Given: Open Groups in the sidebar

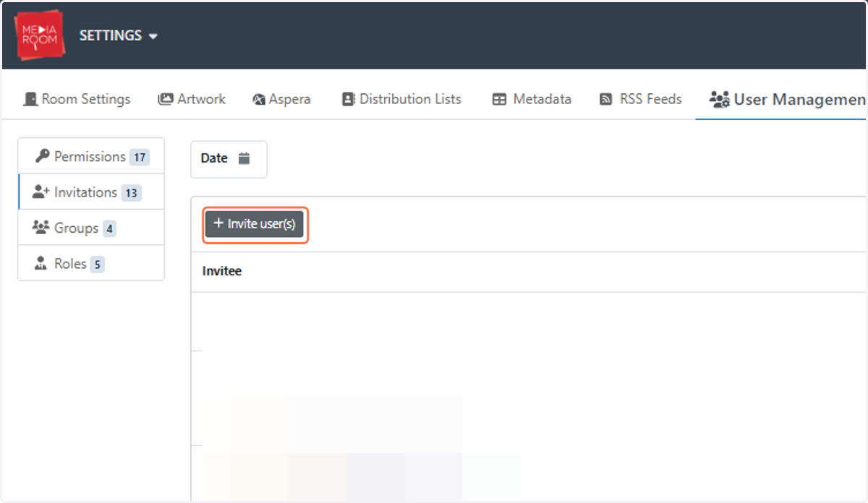Looking at the screenshot, I should 91,228.
